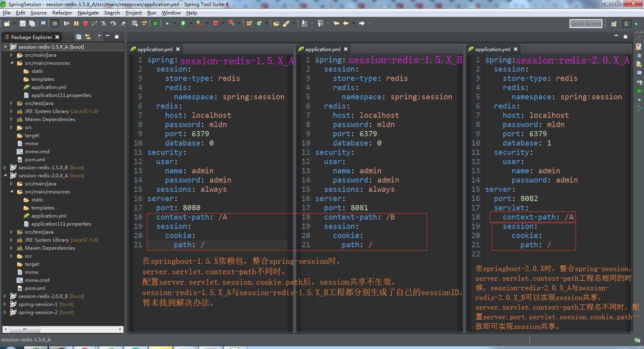
Task: Click the Run External Tools icon
Action: click(200, 23)
